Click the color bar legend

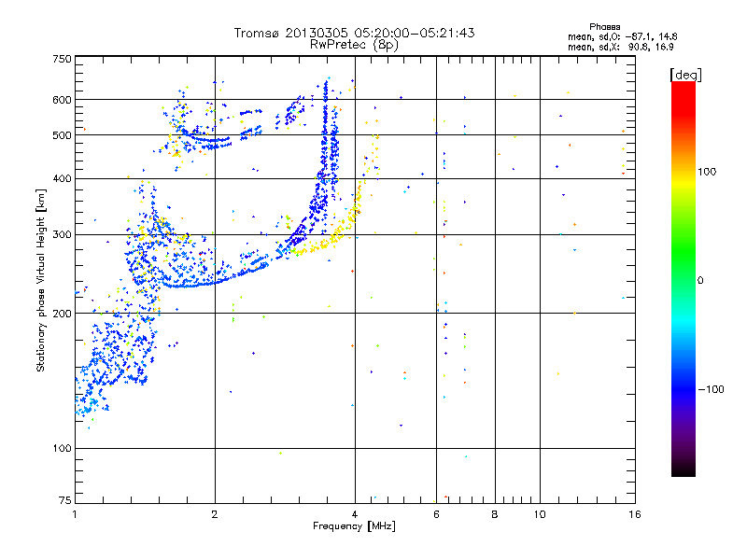684,278
